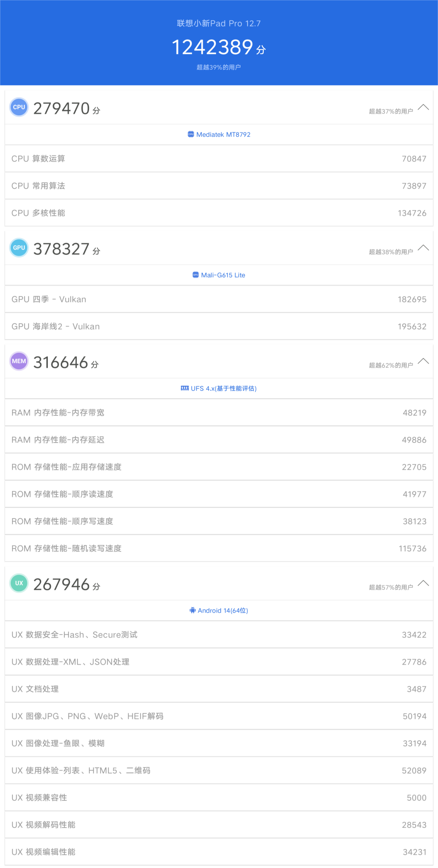
Task: Select the CPU 算数运算 row
Action: point(219,159)
